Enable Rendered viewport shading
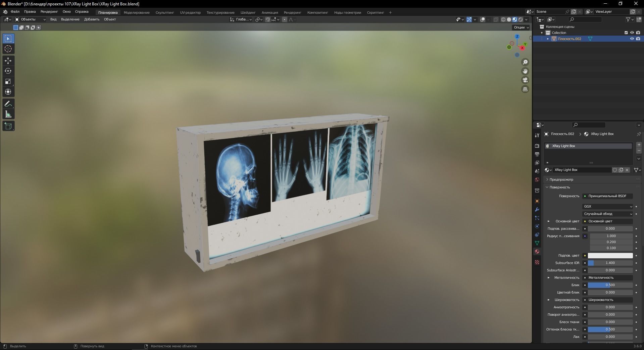The width and height of the screenshot is (644, 350). point(521,19)
